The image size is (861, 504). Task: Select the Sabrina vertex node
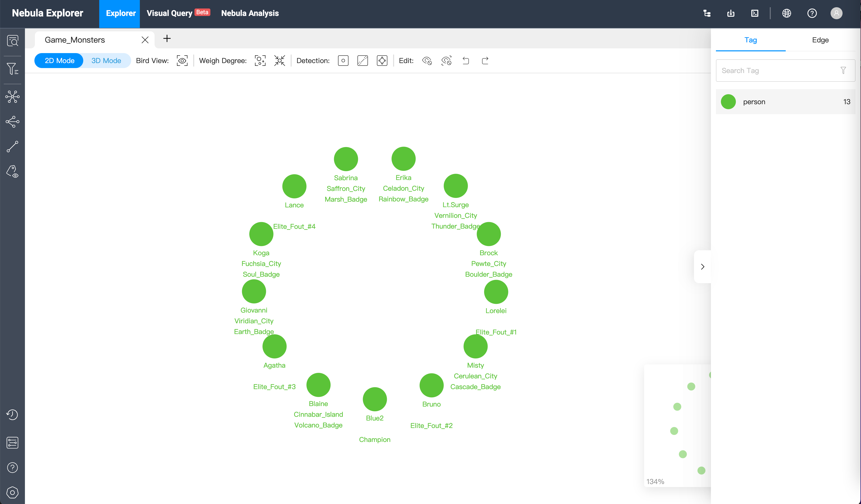click(x=346, y=159)
